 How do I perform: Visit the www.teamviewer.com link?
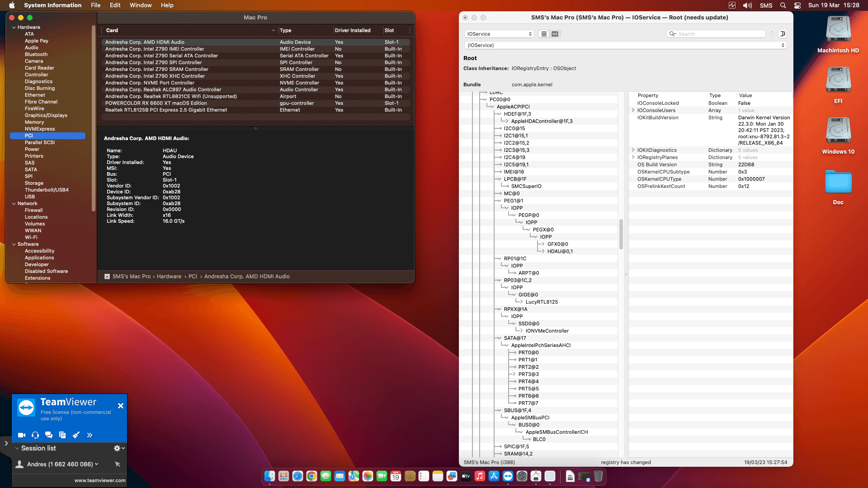(x=99, y=480)
